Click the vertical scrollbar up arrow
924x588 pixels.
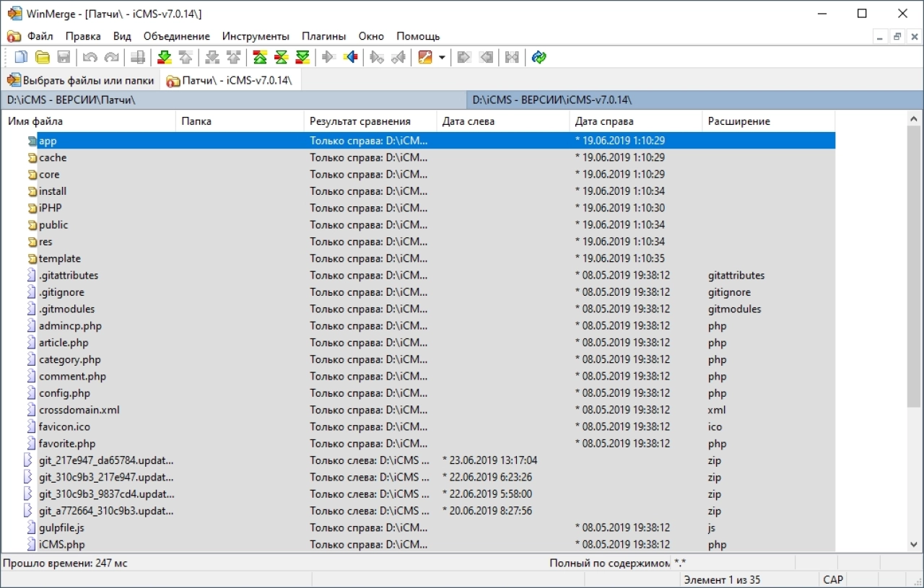914,119
